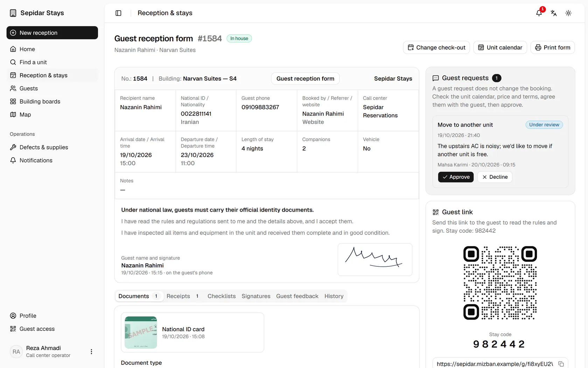Select Reception & stays sidebar item
Screen dimensions: 588x368
point(52,75)
